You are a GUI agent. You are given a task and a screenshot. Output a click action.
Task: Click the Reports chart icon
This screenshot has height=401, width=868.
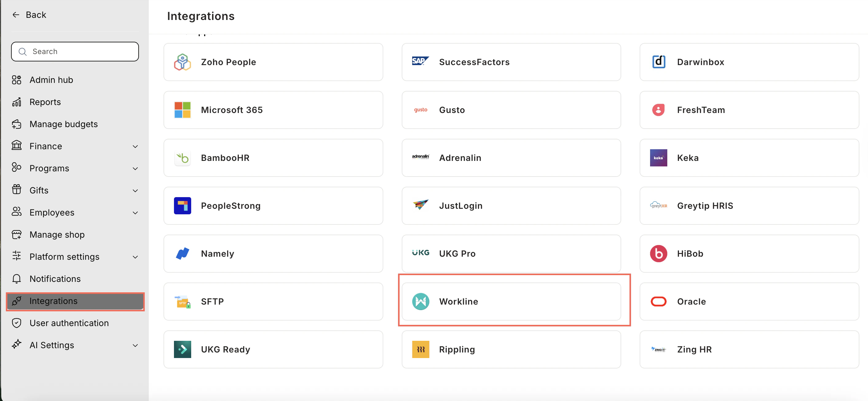pos(17,102)
